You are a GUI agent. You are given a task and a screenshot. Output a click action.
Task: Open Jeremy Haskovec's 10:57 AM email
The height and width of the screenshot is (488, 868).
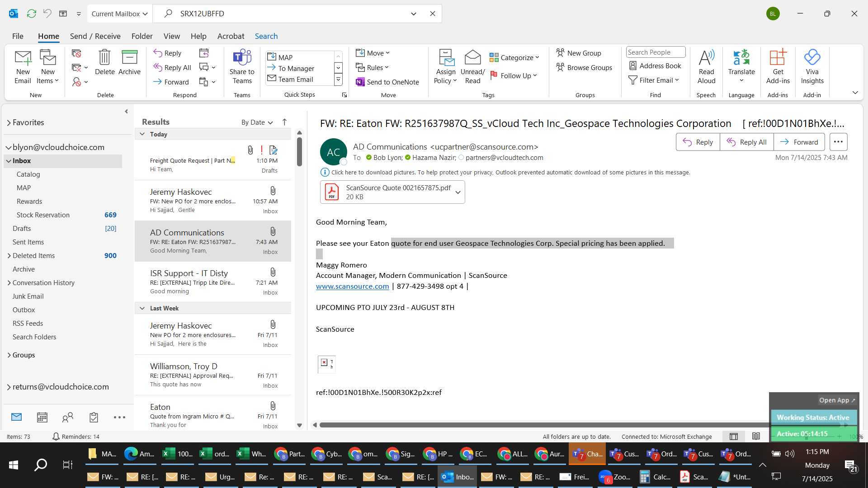213,201
